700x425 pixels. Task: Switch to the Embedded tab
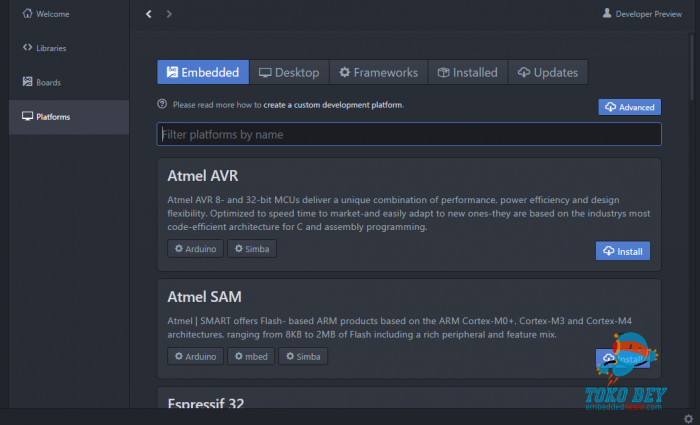coord(203,72)
